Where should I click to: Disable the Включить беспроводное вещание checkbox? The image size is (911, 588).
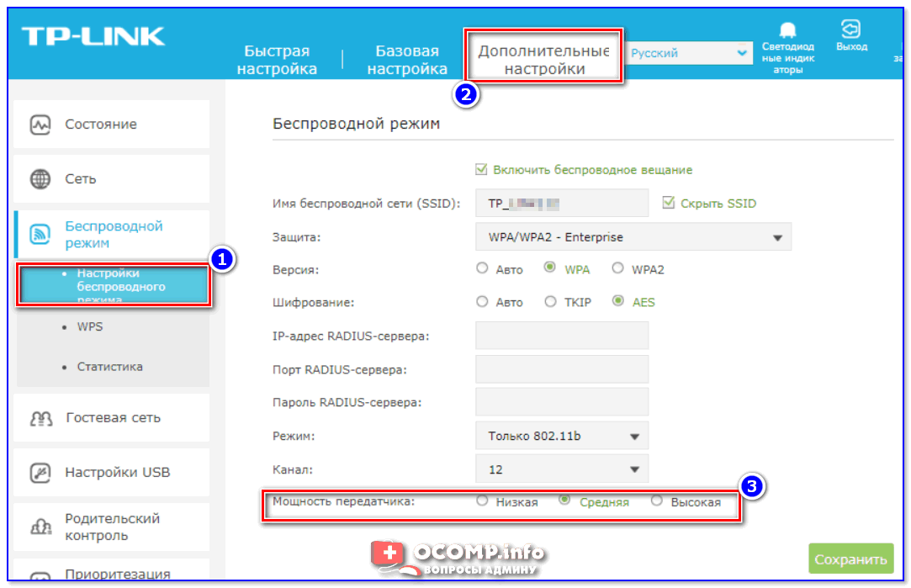[x=482, y=170]
